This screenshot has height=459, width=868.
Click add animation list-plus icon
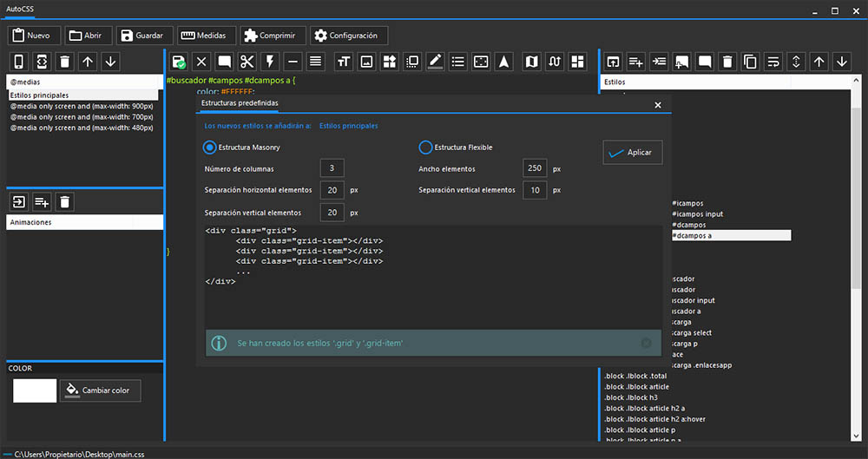pos(42,202)
